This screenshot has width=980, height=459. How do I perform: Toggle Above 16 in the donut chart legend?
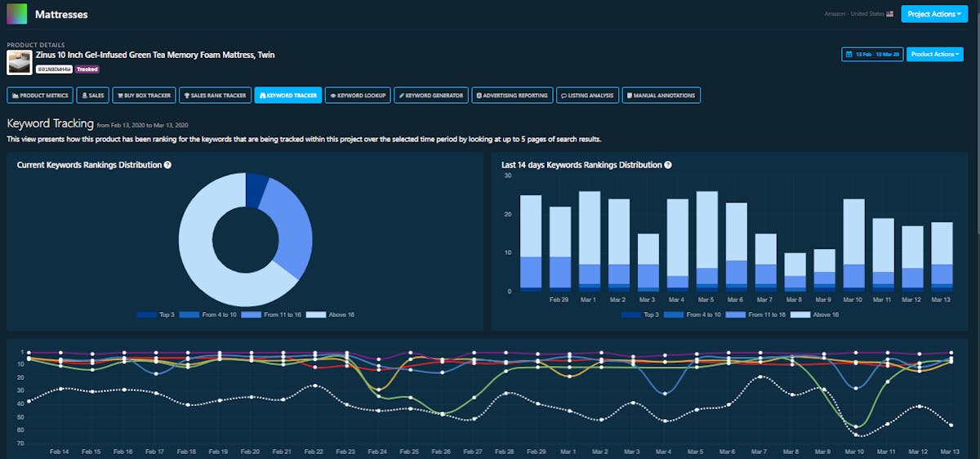tap(332, 314)
